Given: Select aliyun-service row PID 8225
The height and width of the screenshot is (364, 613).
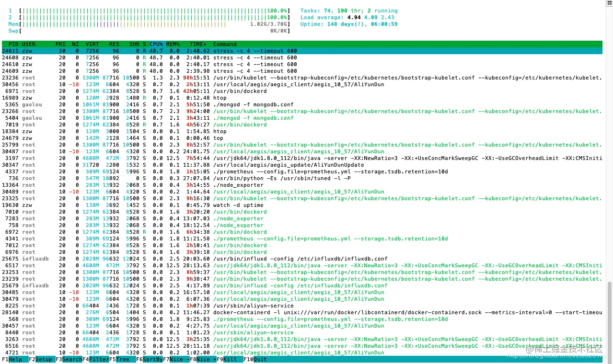Looking at the screenshot, I should (x=302, y=306).
